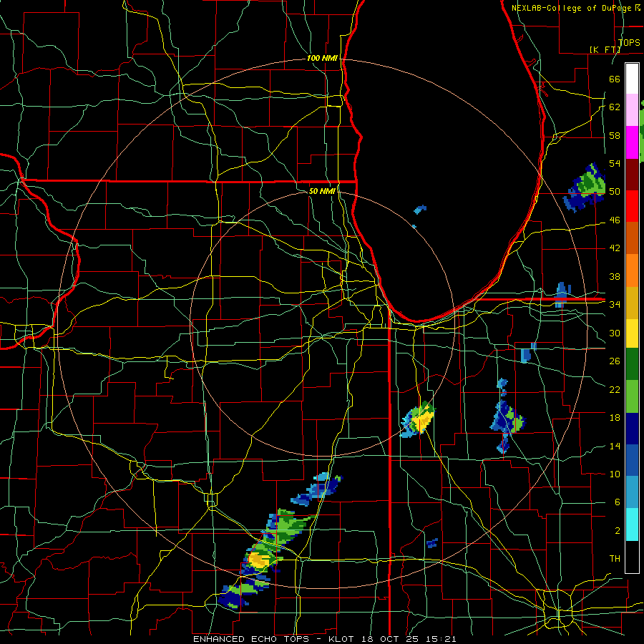Viewport: 644px width, 644px height.
Task: Click the "58" legend value
Action: (x=615, y=135)
